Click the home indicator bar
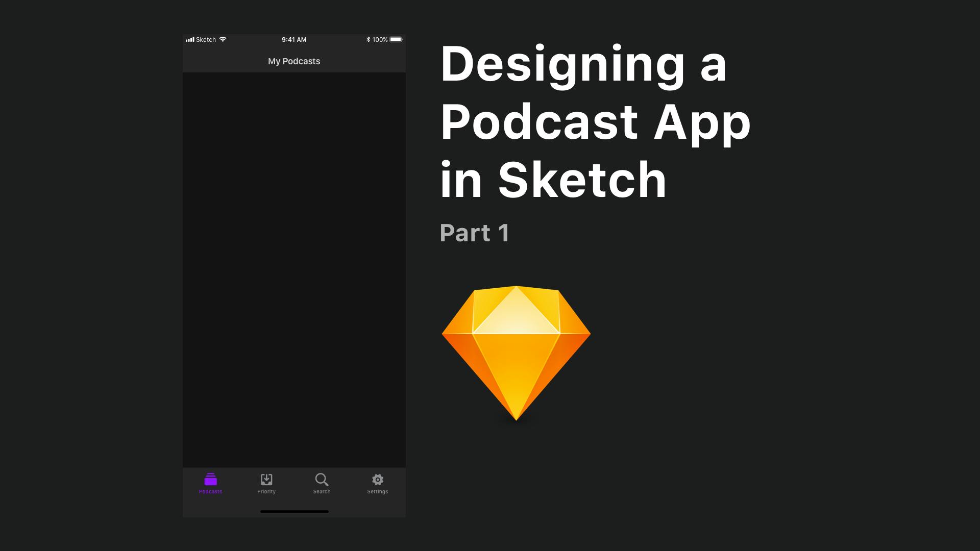Viewport: 980px width, 551px height. tap(295, 511)
